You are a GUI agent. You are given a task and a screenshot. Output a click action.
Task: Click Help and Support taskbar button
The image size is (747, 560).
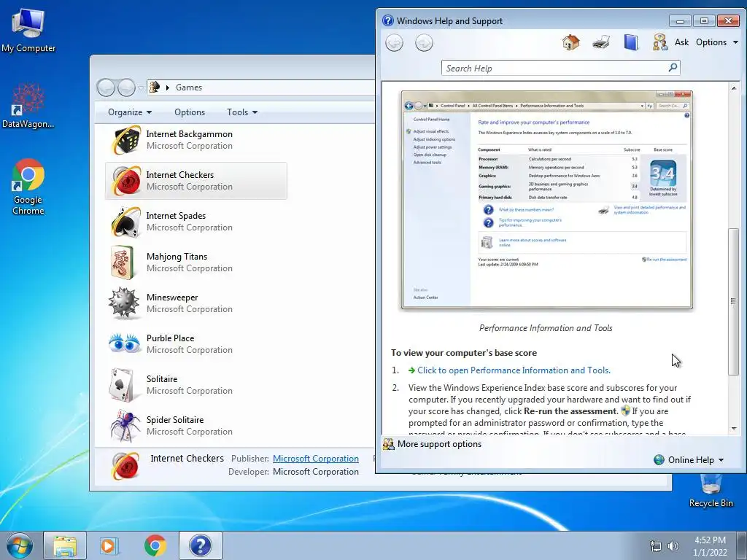click(x=201, y=545)
